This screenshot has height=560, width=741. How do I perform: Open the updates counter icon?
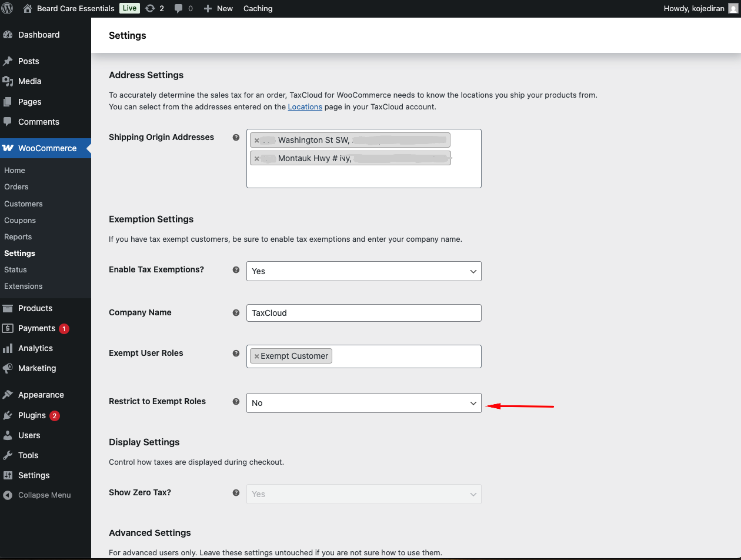tap(150, 8)
